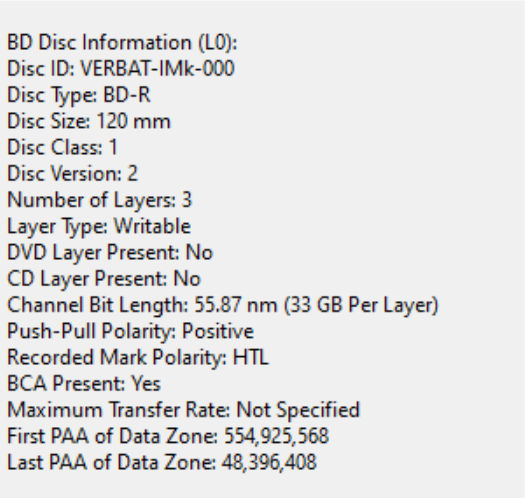Image resolution: width=525 pixels, height=498 pixels.
Task: Click the Channel Bit Length 55.87 nm line
Action: point(223,305)
